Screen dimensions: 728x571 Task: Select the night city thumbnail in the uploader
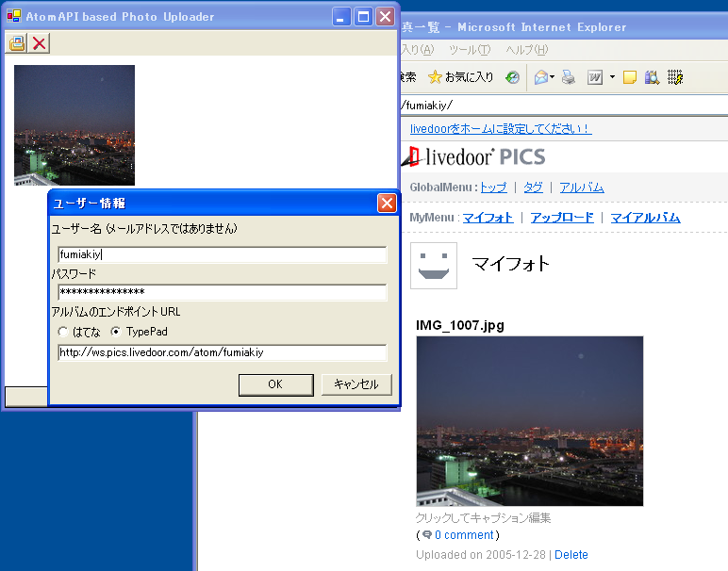click(74, 125)
